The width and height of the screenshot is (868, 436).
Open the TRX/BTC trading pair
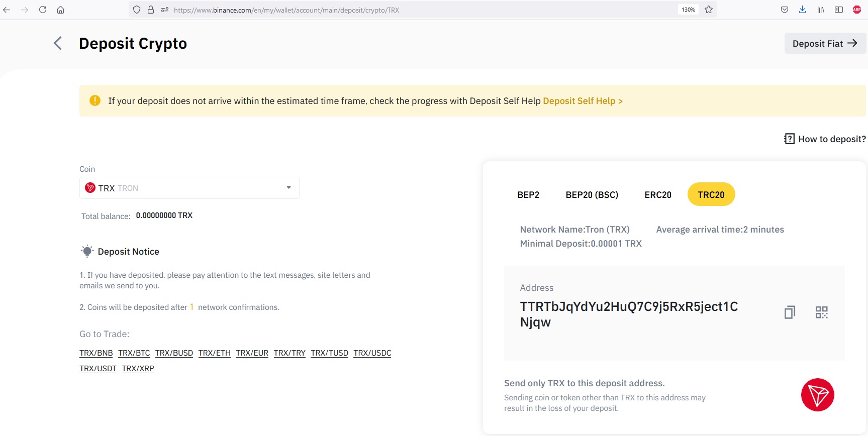pos(134,353)
